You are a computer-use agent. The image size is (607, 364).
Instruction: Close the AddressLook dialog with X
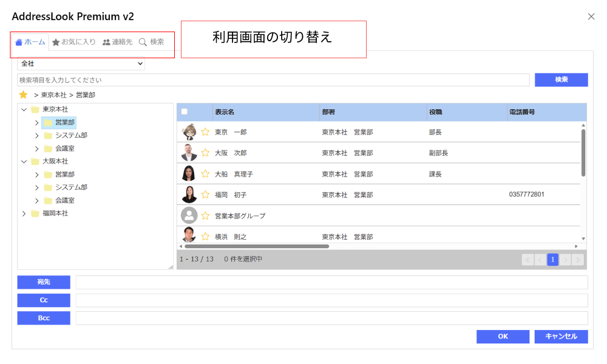(591, 16)
